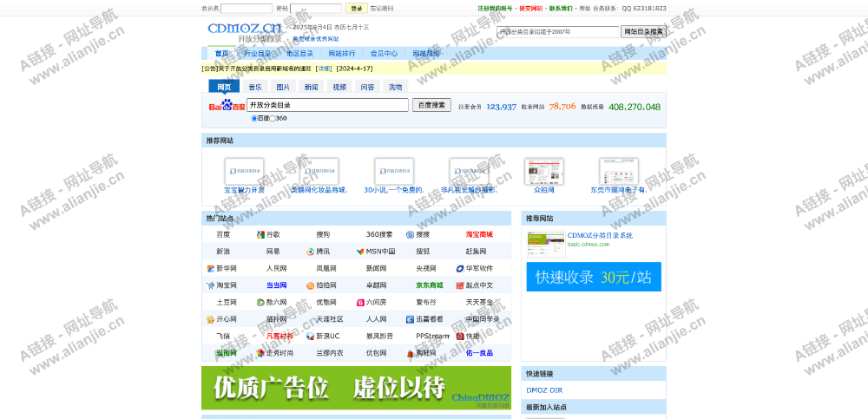The width and height of the screenshot is (868, 419).
Task: Click the 新华网 icon
Action: click(211, 269)
